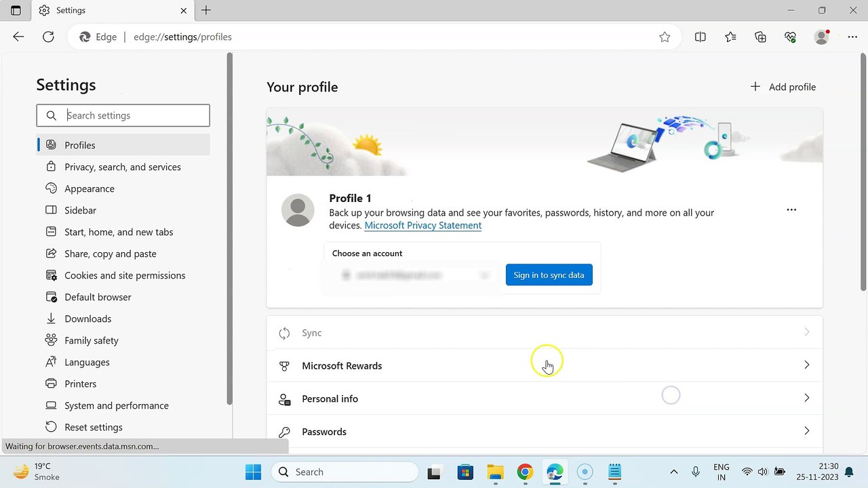
Task: Click the Profile 1 avatar picture
Action: (x=298, y=210)
